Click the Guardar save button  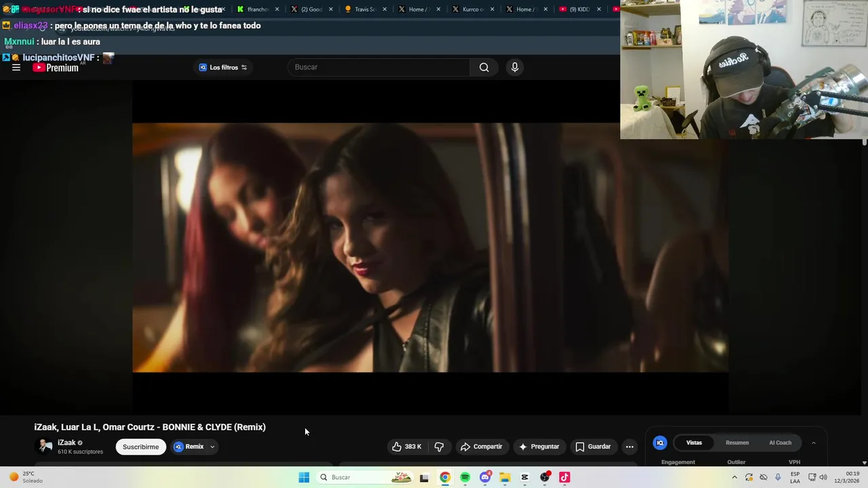tap(593, 447)
